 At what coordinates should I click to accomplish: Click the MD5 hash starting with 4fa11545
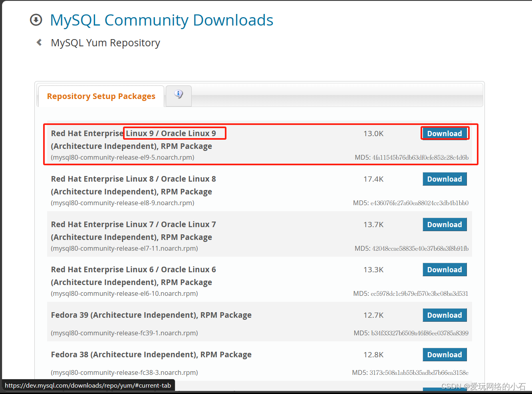(x=420, y=158)
